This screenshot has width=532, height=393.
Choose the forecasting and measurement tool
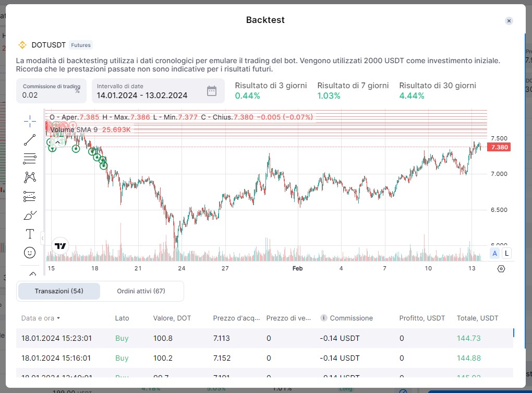tap(30, 196)
